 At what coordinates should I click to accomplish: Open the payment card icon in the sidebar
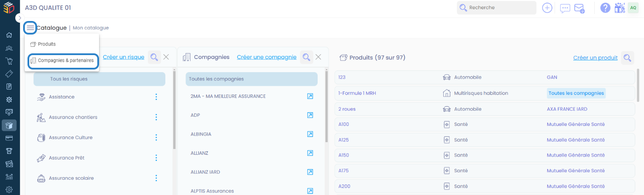(x=9, y=138)
